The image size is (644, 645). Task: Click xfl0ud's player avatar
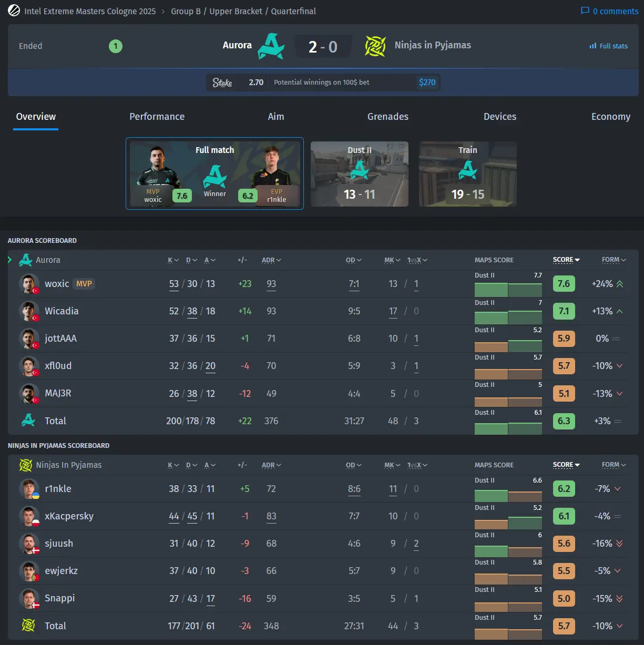(29, 366)
